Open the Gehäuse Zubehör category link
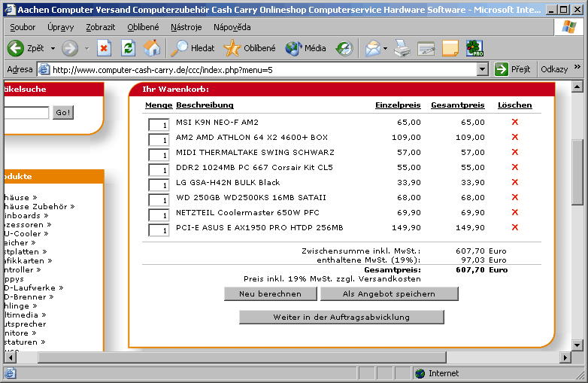Image resolution: width=588 pixels, height=383 pixels. click(x=39, y=206)
